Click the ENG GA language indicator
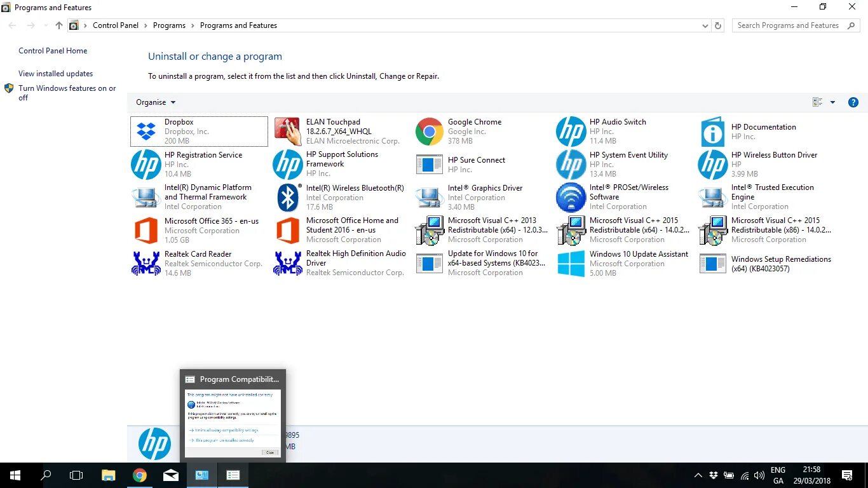The image size is (868, 488). pyautogui.click(x=778, y=475)
